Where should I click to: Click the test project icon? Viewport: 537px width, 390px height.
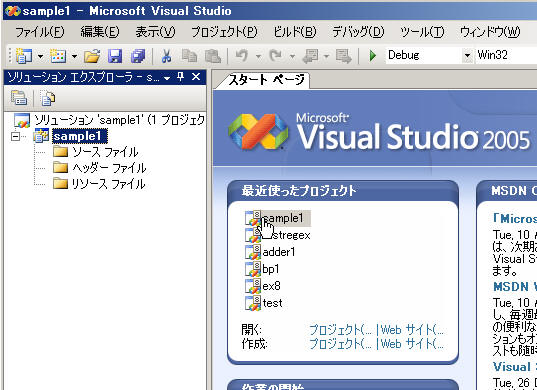tap(253, 303)
